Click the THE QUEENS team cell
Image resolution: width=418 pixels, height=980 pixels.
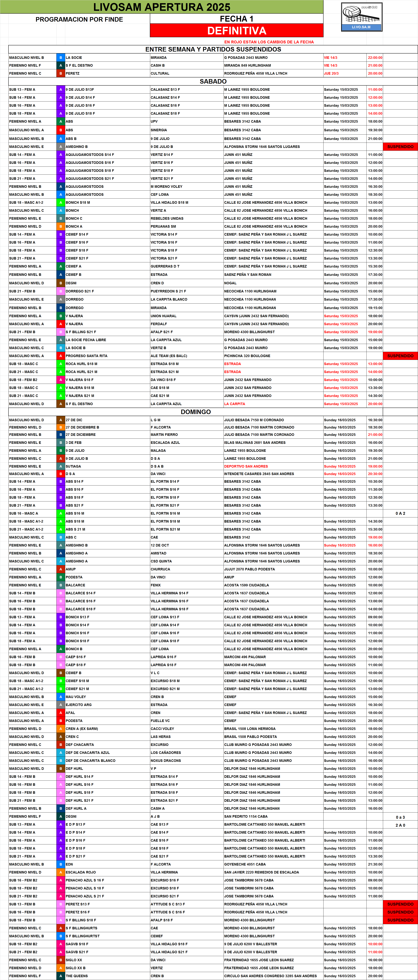pos(77,976)
